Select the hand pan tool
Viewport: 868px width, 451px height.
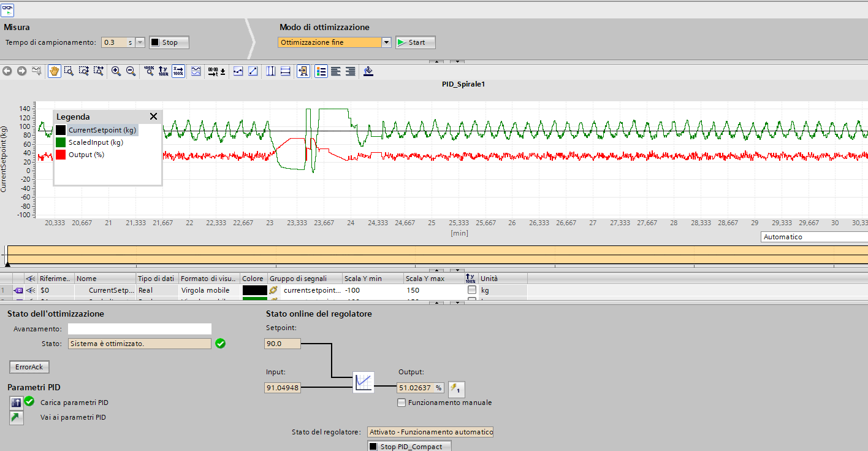54,71
